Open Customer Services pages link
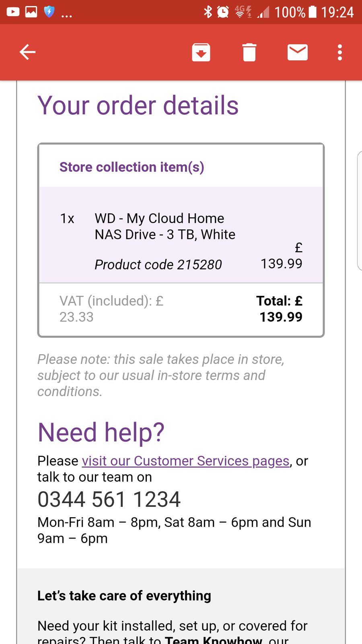 tap(185, 461)
